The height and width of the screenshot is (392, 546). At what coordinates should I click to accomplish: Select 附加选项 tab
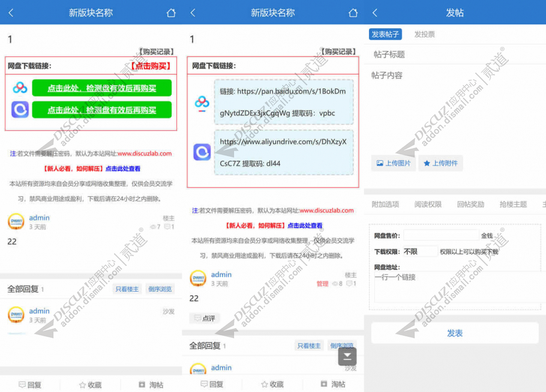click(385, 204)
